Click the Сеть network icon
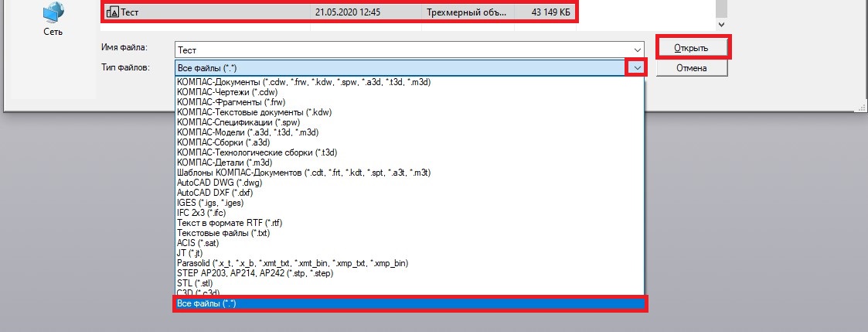The width and height of the screenshot is (868, 332). tap(53, 14)
